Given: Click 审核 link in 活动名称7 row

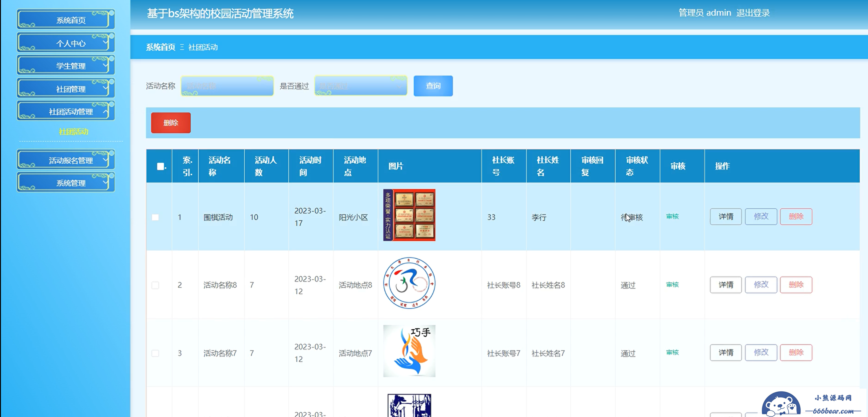Looking at the screenshot, I should tap(672, 352).
